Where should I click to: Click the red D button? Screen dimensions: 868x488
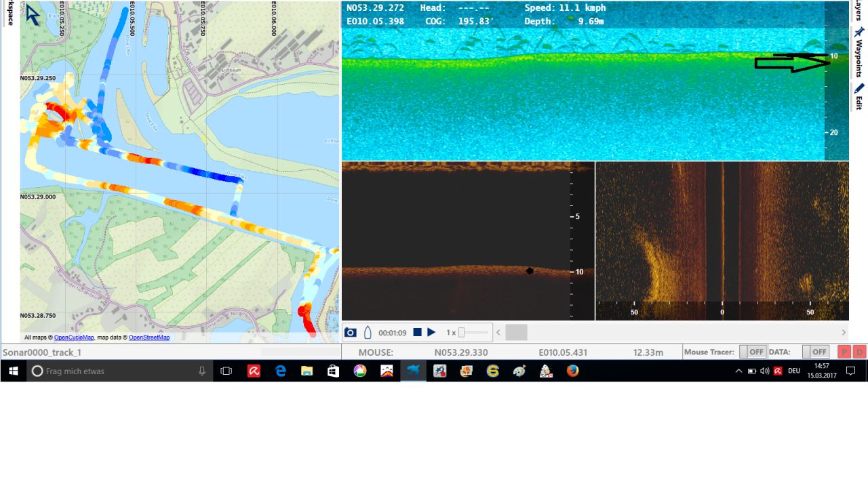[859, 352]
